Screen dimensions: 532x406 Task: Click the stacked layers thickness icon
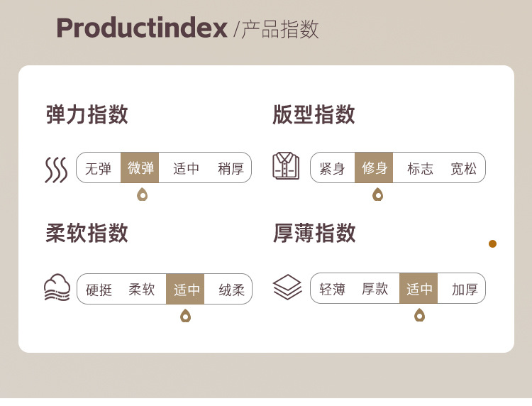pos(287,287)
